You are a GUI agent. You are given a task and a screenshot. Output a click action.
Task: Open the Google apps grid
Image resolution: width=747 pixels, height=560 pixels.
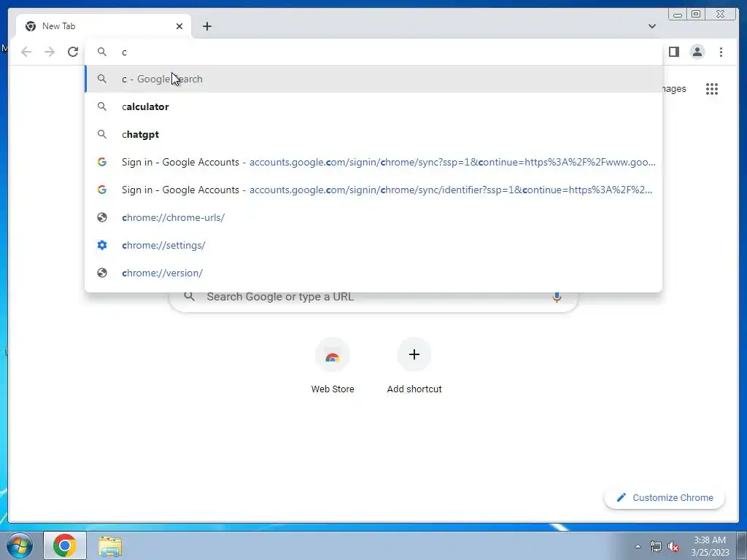(x=712, y=88)
